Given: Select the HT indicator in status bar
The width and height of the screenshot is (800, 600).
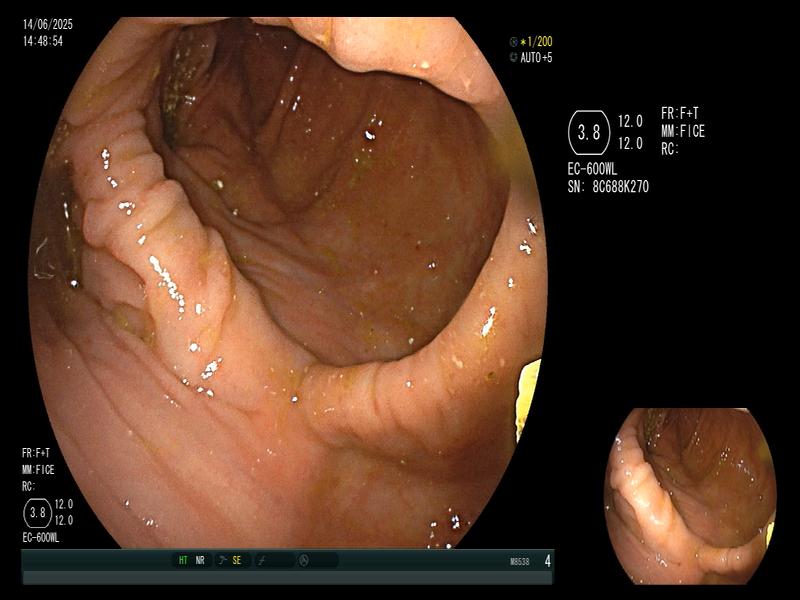Looking at the screenshot, I should pos(183,560).
